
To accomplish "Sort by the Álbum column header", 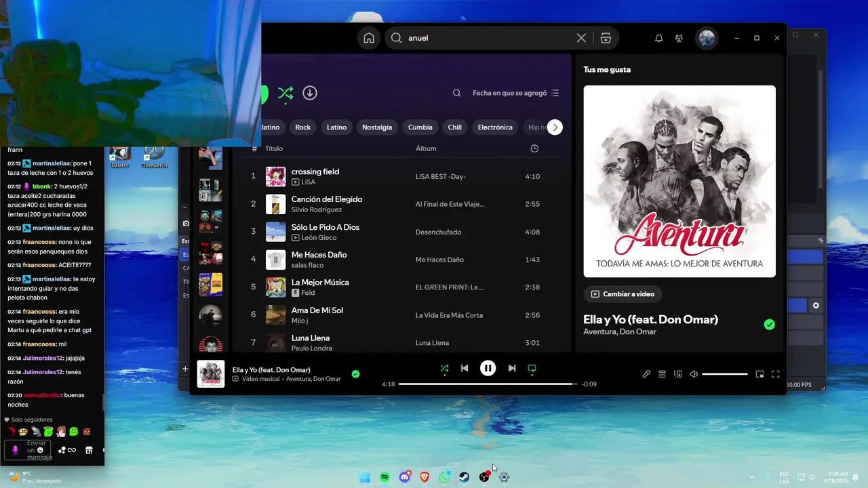I will coord(426,148).
